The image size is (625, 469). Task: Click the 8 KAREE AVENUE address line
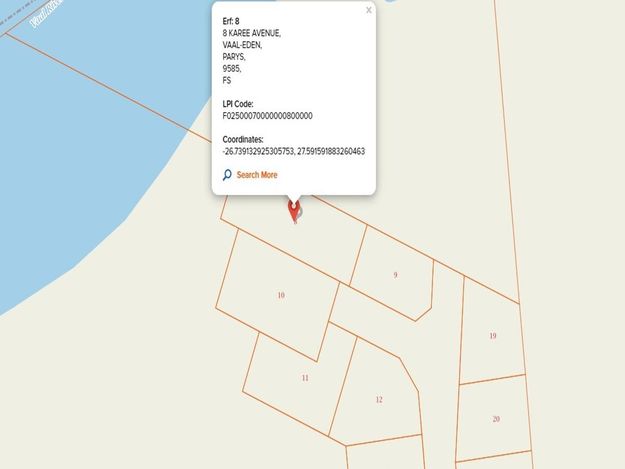(x=252, y=33)
